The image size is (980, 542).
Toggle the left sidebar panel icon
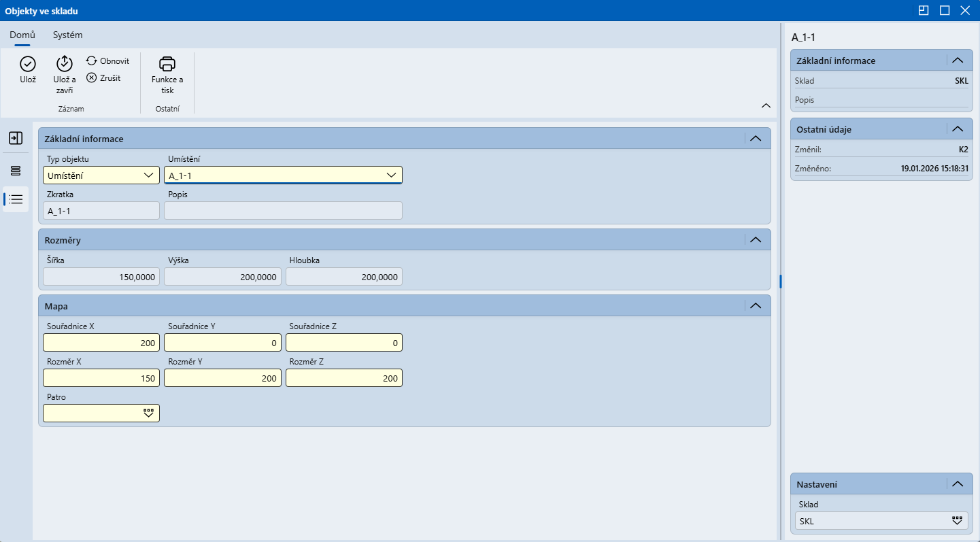click(x=16, y=138)
